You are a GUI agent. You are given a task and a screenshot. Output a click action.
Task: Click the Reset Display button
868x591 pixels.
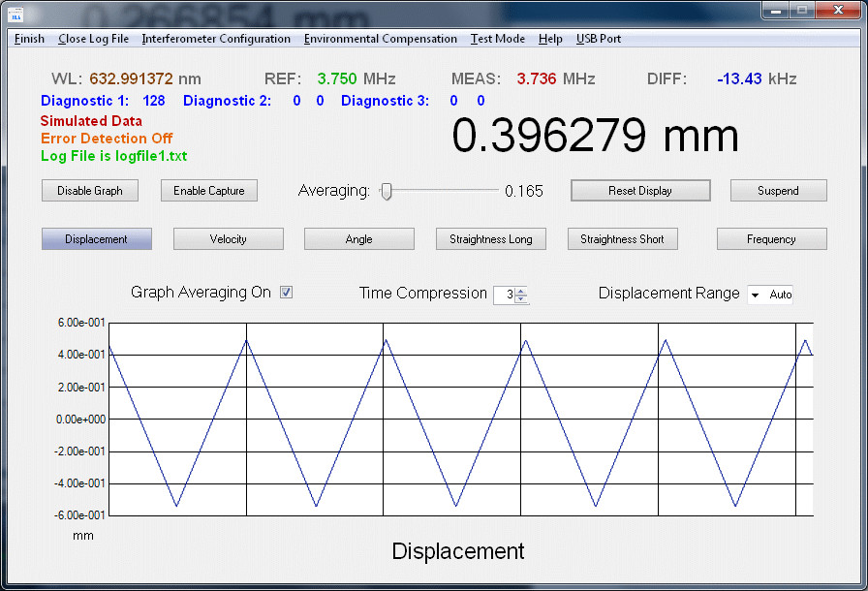click(x=640, y=190)
